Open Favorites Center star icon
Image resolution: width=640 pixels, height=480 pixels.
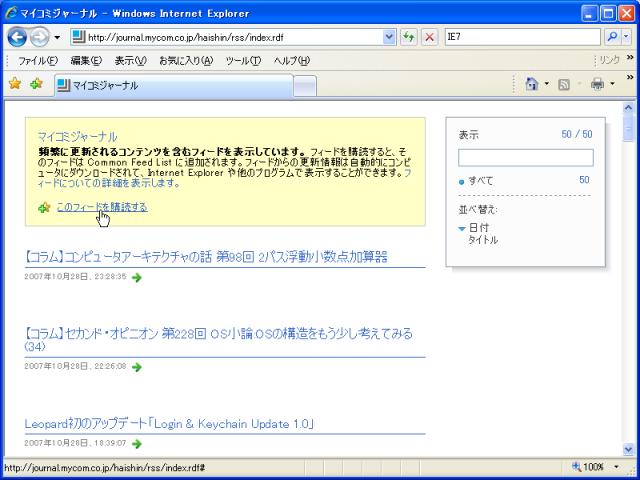15,84
